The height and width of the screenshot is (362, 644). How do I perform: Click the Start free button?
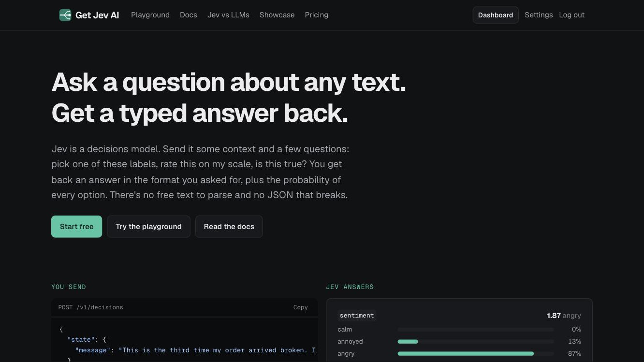coord(76,227)
